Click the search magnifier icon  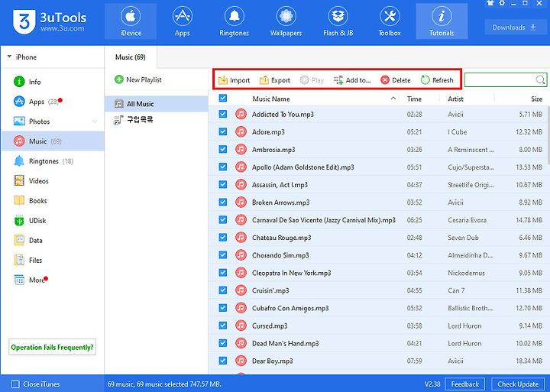click(541, 80)
